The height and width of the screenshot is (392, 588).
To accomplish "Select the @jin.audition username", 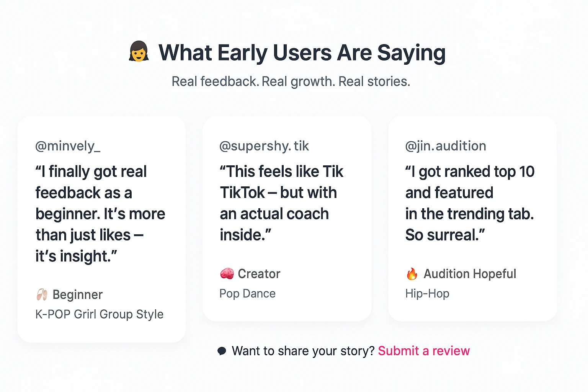I will click(x=446, y=146).
